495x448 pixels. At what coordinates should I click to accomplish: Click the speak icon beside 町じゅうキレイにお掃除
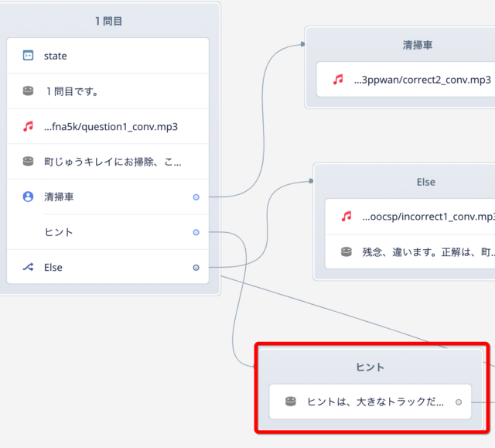[28, 162]
